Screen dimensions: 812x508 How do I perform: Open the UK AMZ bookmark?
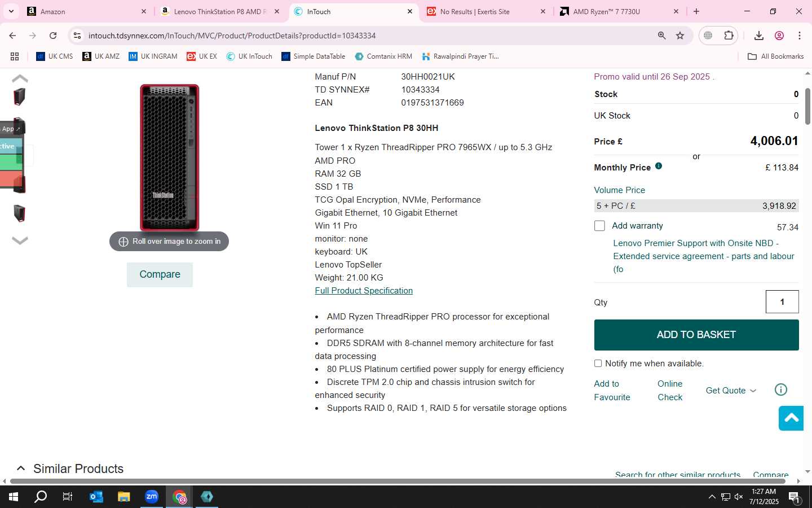[101, 56]
